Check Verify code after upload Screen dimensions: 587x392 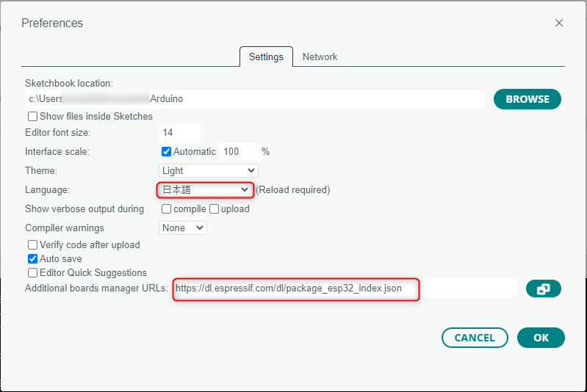point(33,245)
